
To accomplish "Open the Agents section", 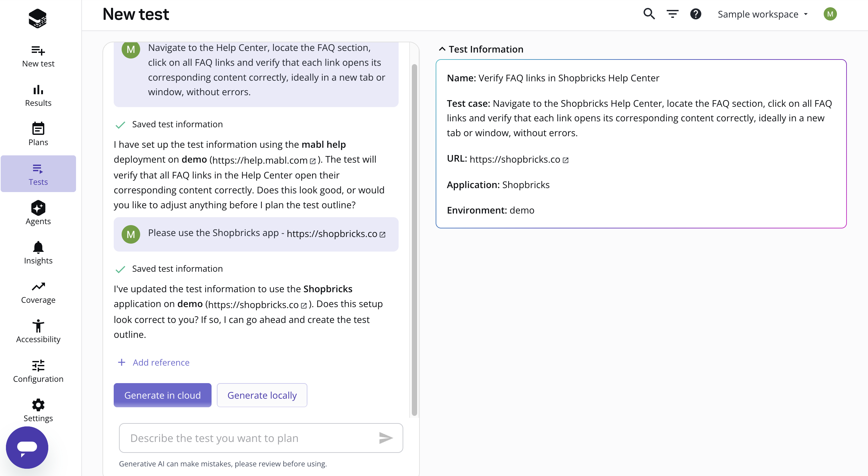I will 38,213.
